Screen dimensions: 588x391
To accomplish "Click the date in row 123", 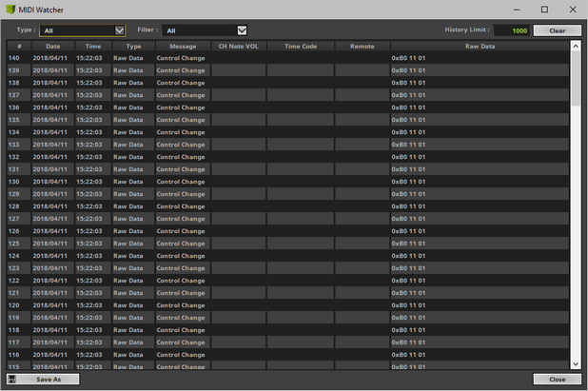I will point(49,268).
